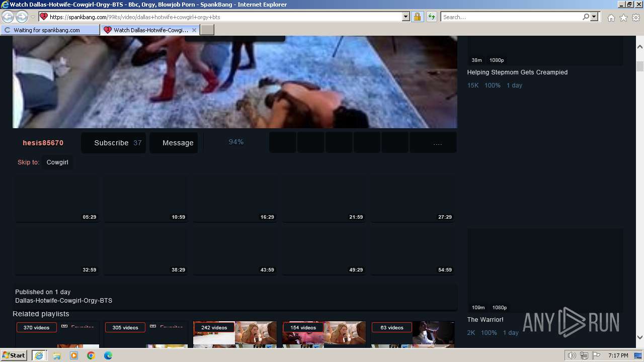Click the Subscribe button
Viewport: 644px width, 362px height.
114,143
